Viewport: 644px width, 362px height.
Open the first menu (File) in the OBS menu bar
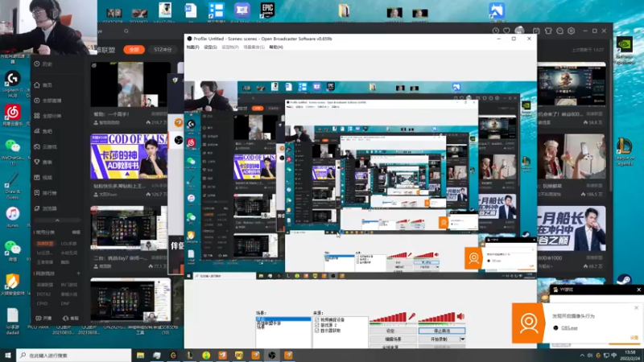coord(192,47)
